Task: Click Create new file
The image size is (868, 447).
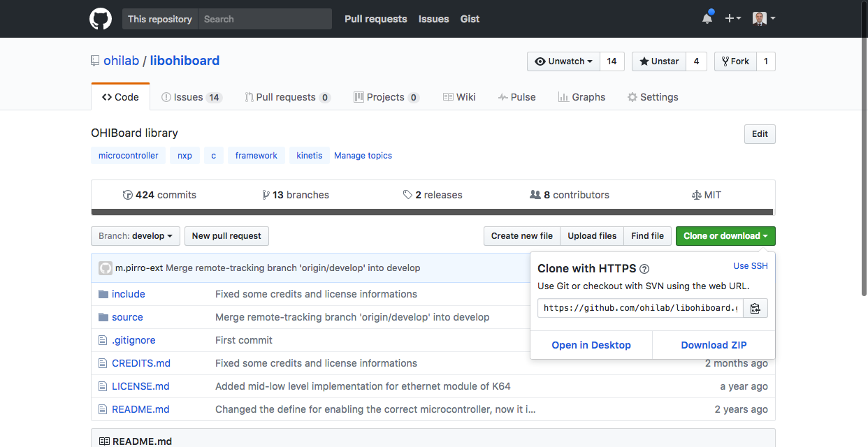Action: pos(522,236)
